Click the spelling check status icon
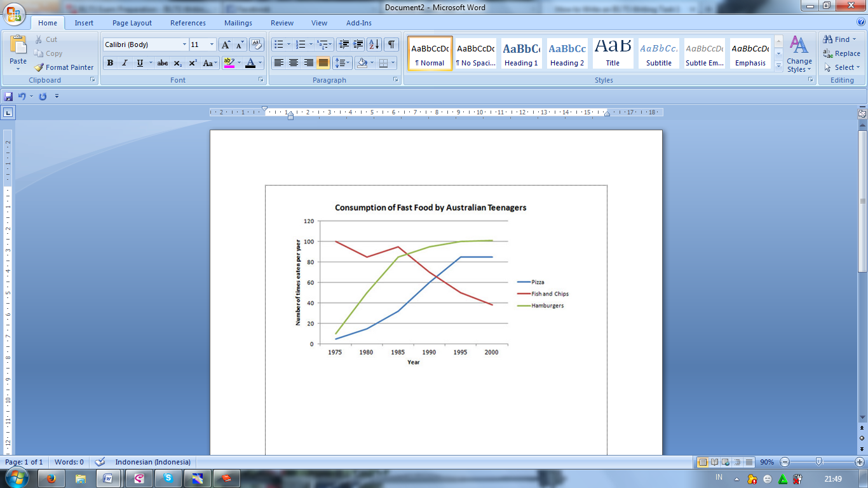 tap(100, 462)
